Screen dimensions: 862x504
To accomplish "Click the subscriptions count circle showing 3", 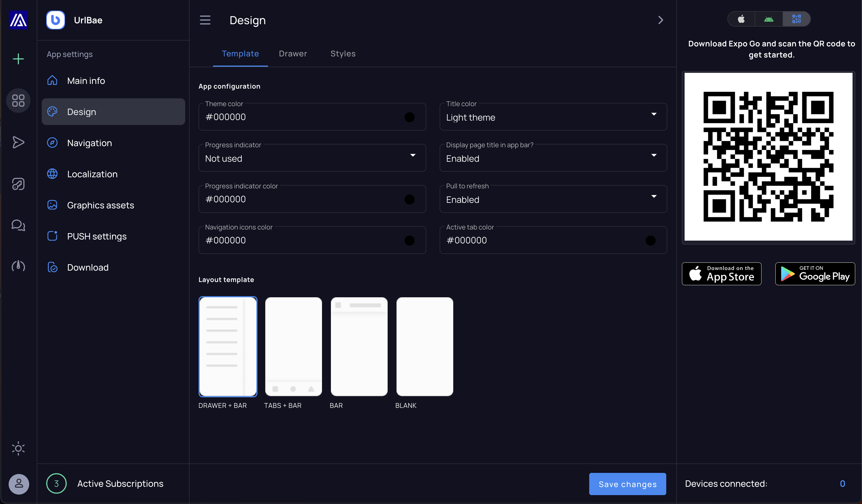I will (x=56, y=483).
